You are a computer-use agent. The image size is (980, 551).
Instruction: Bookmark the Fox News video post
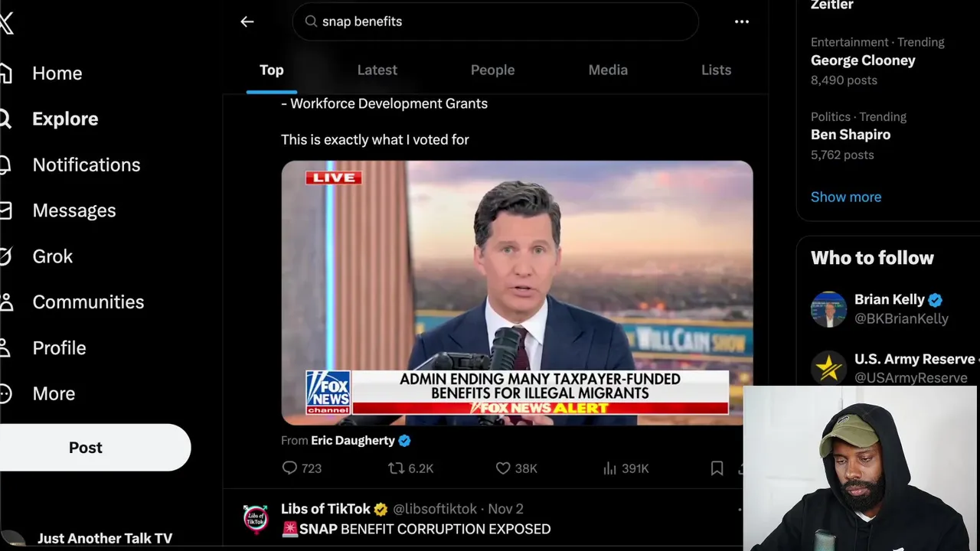[x=717, y=468]
